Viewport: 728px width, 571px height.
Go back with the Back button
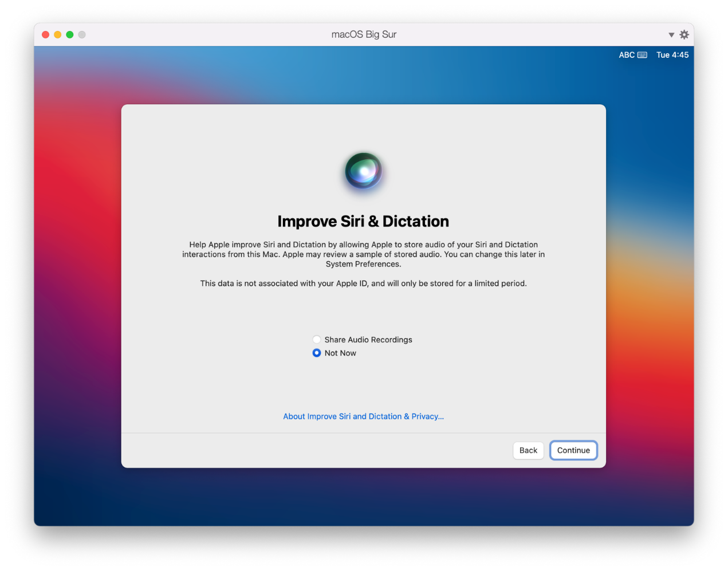tap(528, 450)
